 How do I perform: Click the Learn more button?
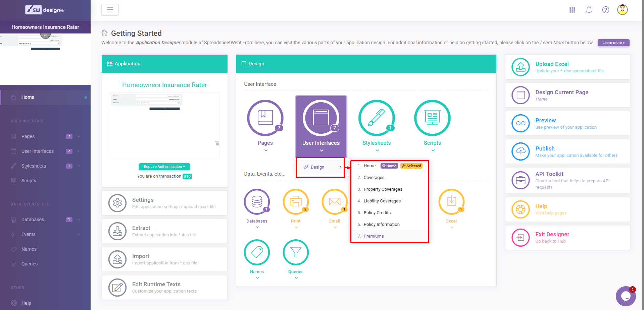(613, 43)
